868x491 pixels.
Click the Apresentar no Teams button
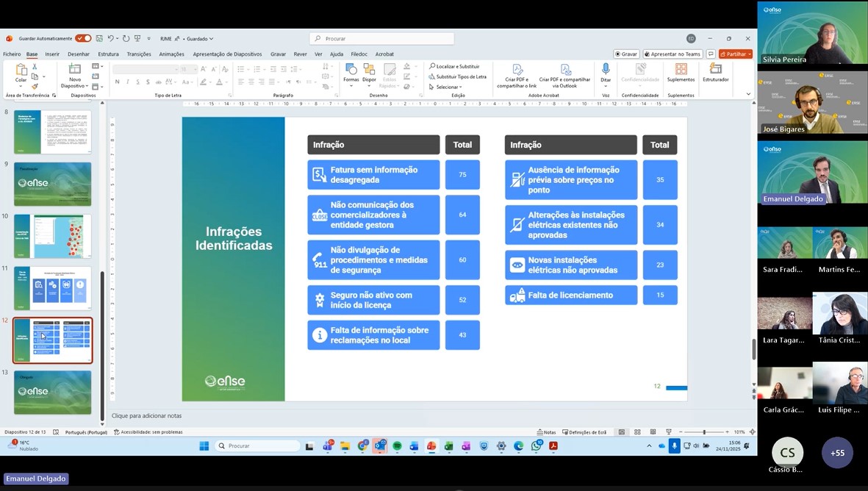pos(672,54)
